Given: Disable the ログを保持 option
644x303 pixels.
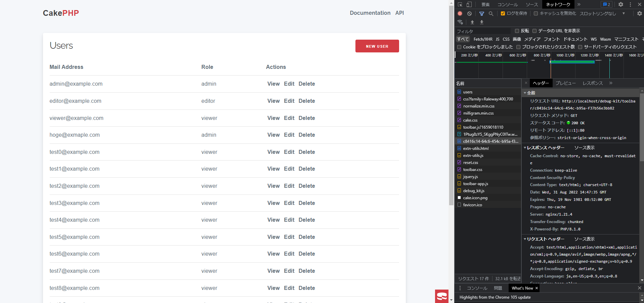Looking at the screenshot, I should (x=503, y=13).
